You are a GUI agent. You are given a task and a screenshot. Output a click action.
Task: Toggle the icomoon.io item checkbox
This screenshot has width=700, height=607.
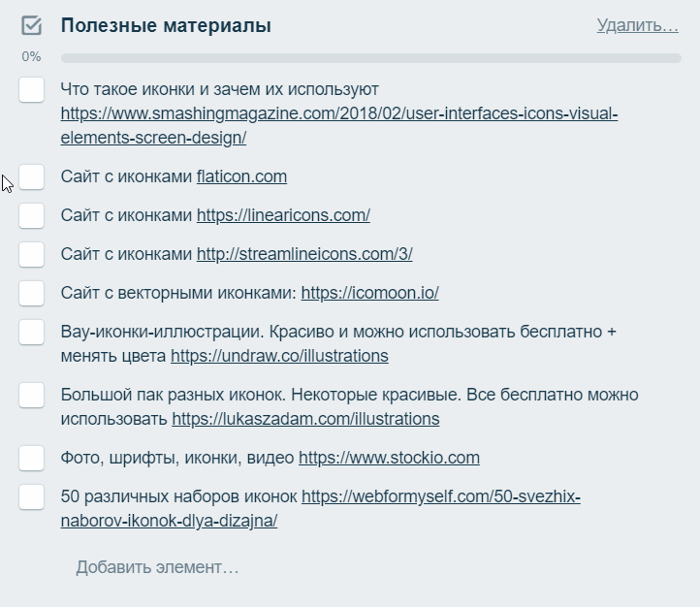pos(32,293)
